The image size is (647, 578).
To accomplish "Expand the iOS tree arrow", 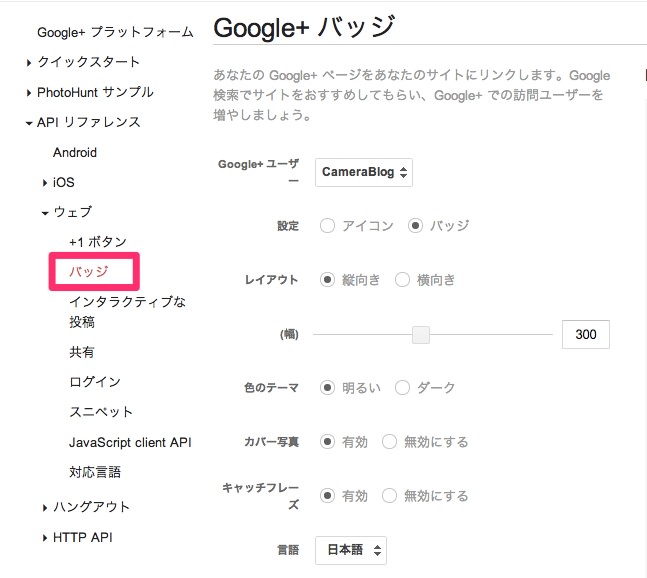I will click(x=45, y=183).
